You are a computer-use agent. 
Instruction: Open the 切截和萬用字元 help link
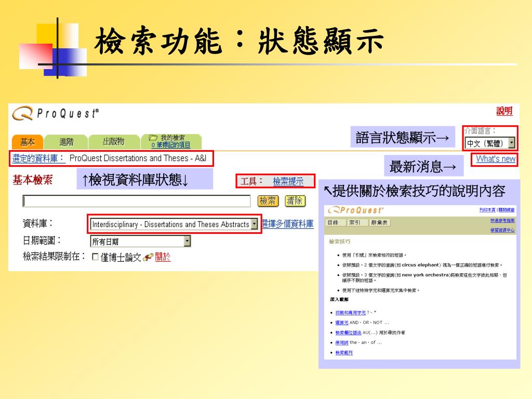click(351, 313)
